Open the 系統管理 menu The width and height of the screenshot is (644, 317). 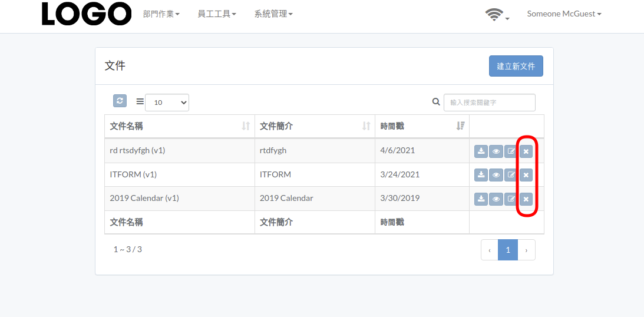pyautogui.click(x=273, y=14)
